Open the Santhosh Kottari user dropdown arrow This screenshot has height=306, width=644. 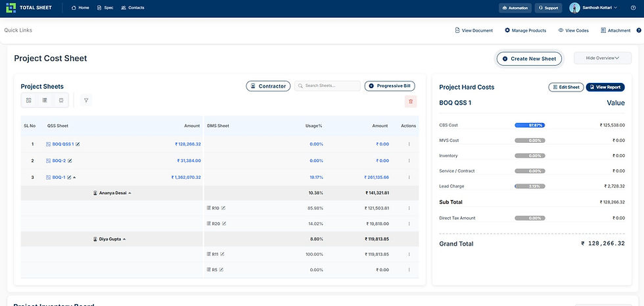point(615,8)
